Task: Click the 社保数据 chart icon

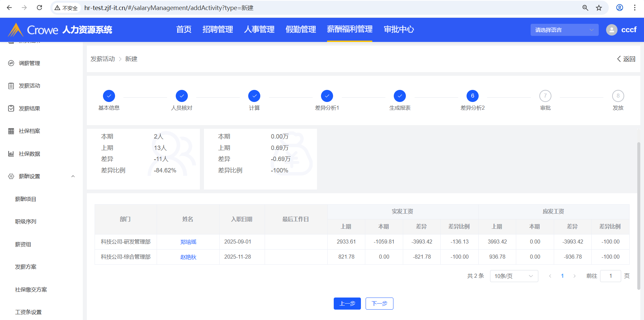Action: (x=11, y=154)
